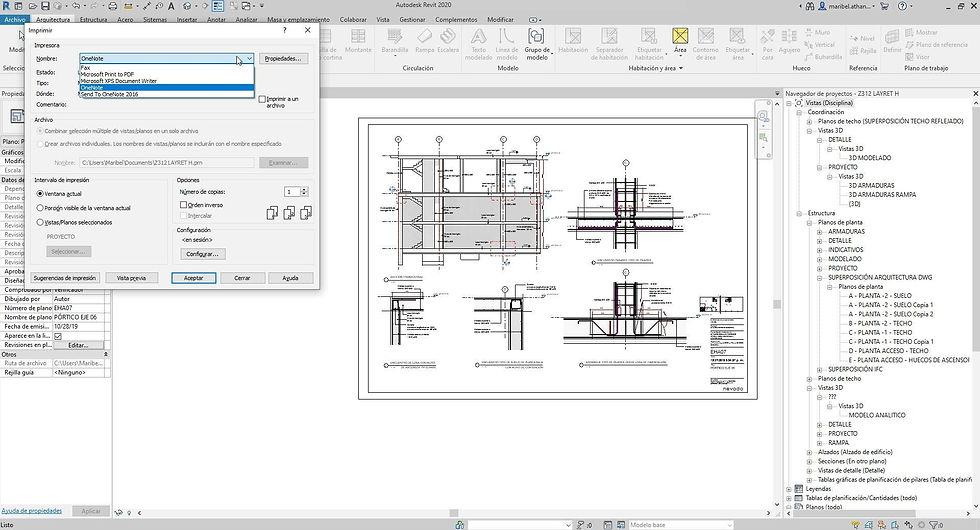The image size is (980, 530).
Task: Switch to the Vista ribbon tab
Action: pyautogui.click(x=382, y=19)
